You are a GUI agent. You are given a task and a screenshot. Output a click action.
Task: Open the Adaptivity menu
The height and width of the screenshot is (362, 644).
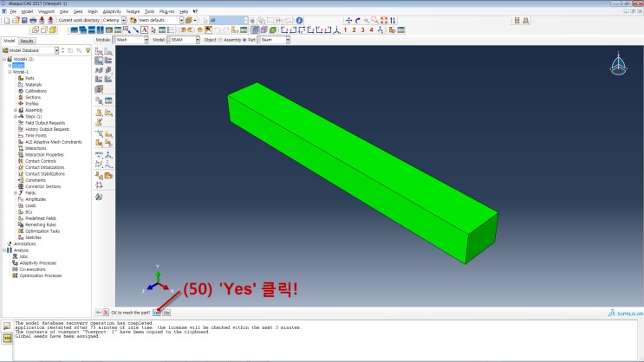(x=112, y=11)
